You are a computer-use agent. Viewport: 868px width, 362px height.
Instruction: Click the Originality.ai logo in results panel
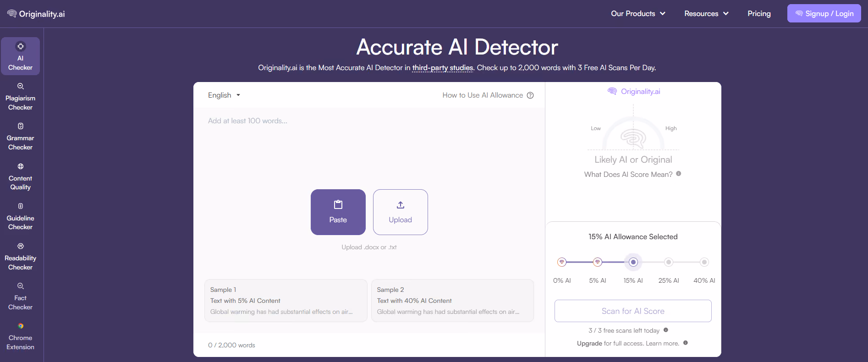coord(634,91)
